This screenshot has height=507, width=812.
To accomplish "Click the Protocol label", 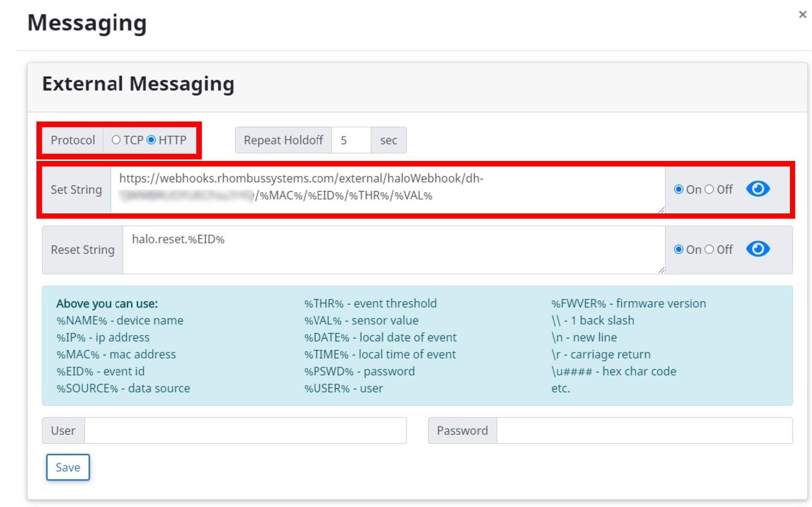I will [73, 140].
